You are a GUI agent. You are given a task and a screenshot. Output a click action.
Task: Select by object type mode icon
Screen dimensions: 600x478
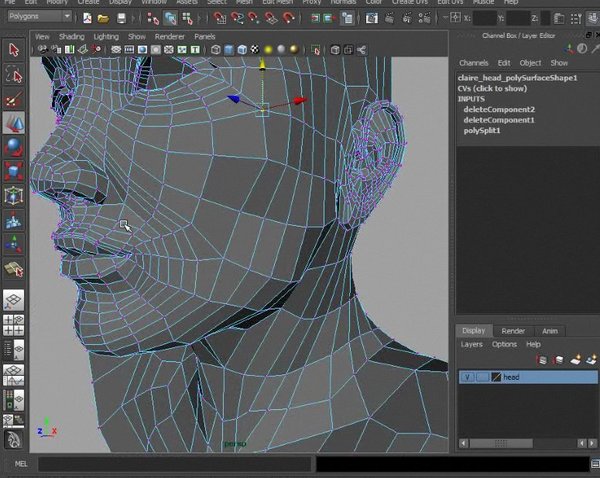pyautogui.click(x=170, y=18)
